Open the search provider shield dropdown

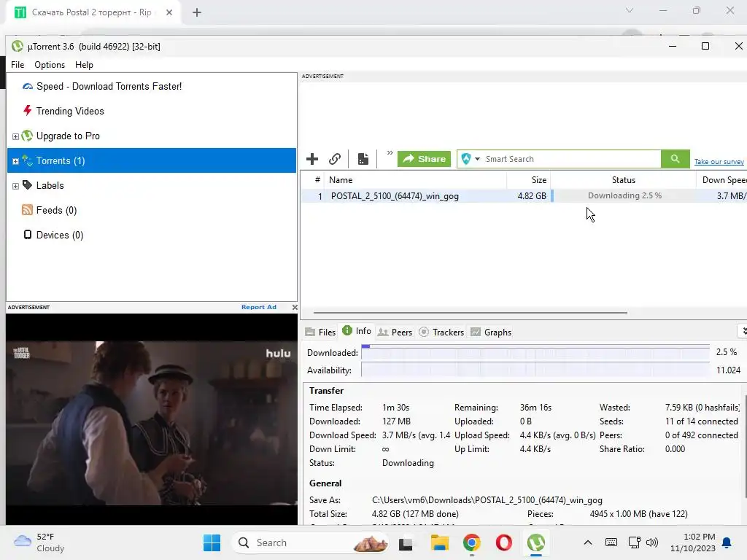(x=471, y=158)
